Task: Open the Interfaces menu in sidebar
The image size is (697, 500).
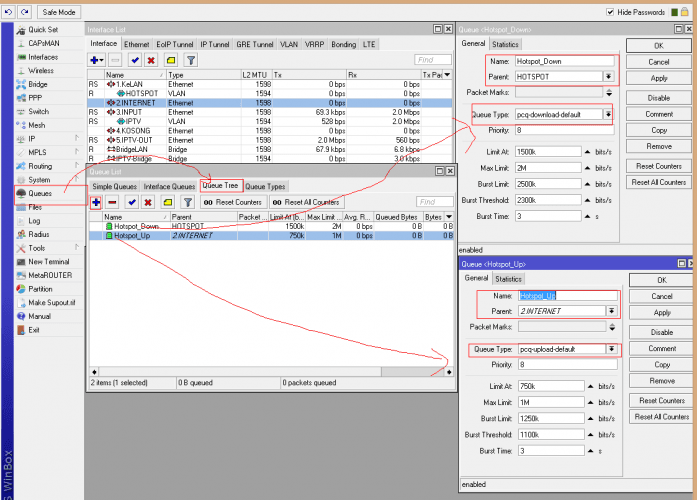Action: pyautogui.click(x=43, y=57)
